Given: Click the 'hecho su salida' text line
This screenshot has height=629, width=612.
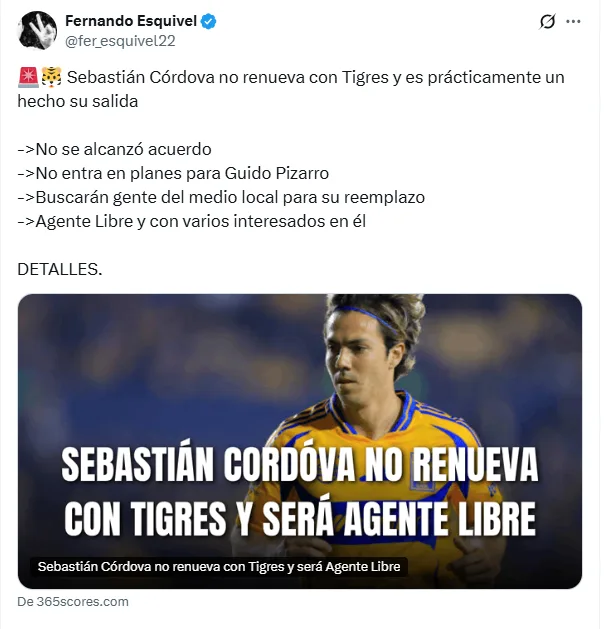Looking at the screenshot, I should [78, 101].
